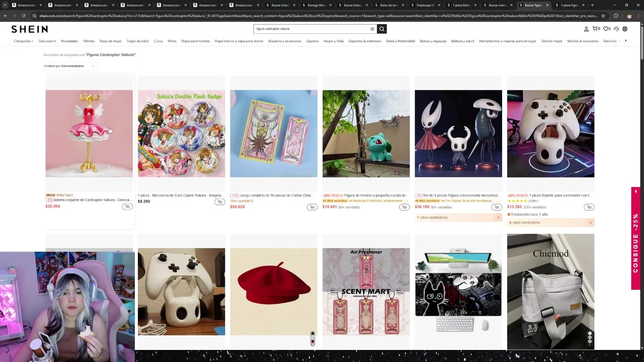Click the 'Solo quedan 6' text

242,201
